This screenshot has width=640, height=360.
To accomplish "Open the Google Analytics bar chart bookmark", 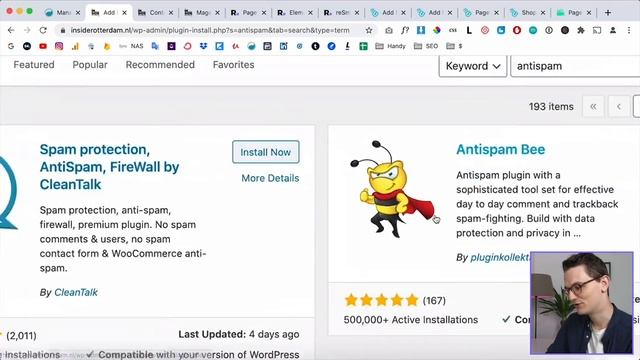I will click(75, 46).
